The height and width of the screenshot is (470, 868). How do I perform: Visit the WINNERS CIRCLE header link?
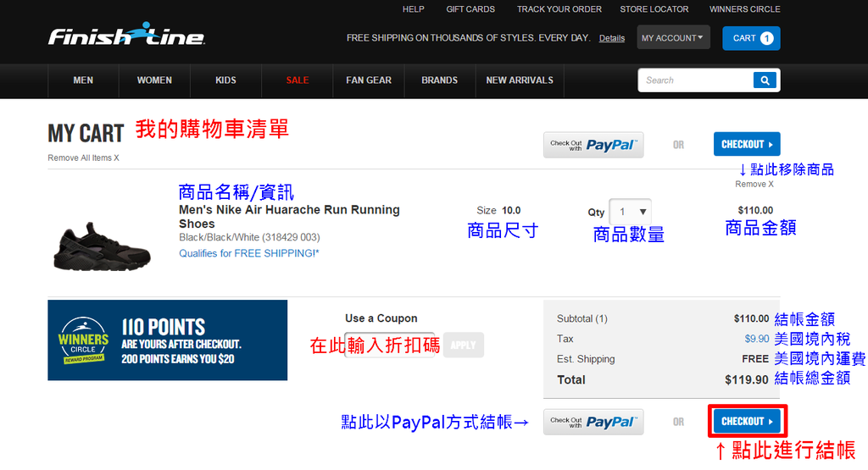744,9
